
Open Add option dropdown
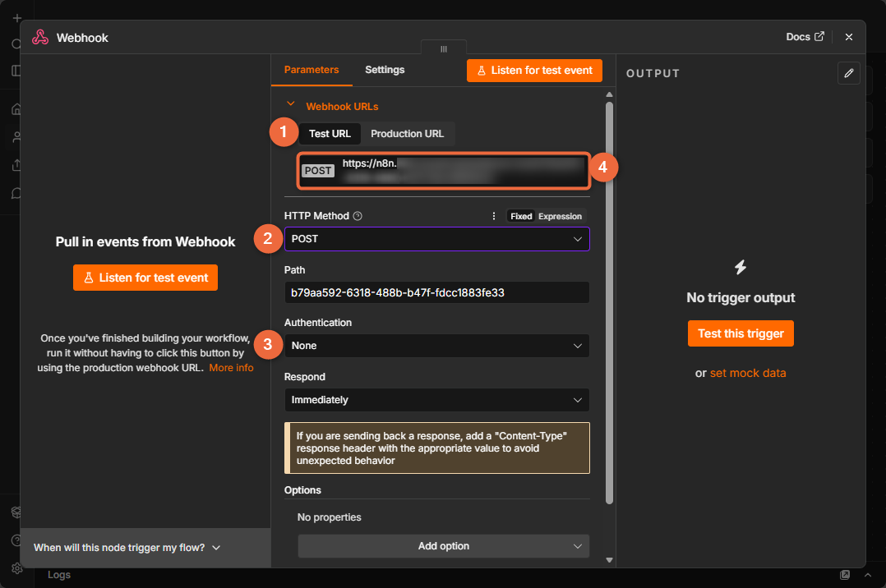coord(444,546)
